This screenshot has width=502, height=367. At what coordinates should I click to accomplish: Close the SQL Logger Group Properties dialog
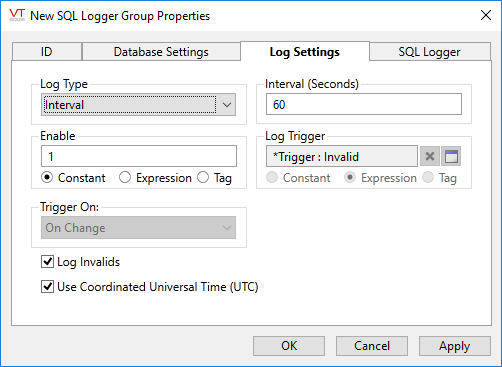pyautogui.click(x=486, y=15)
